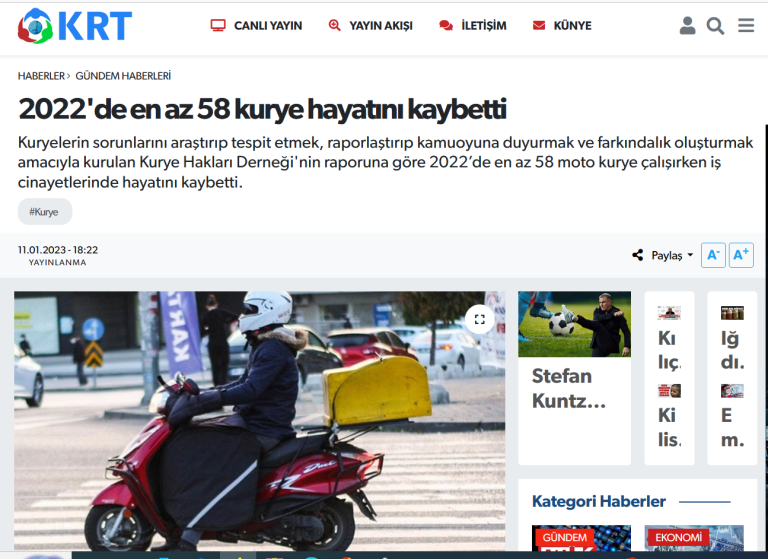Open the CANLI YAYIN live broadcast link
Image resolution: width=768 pixels, height=559 pixels.
pyautogui.click(x=268, y=25)
